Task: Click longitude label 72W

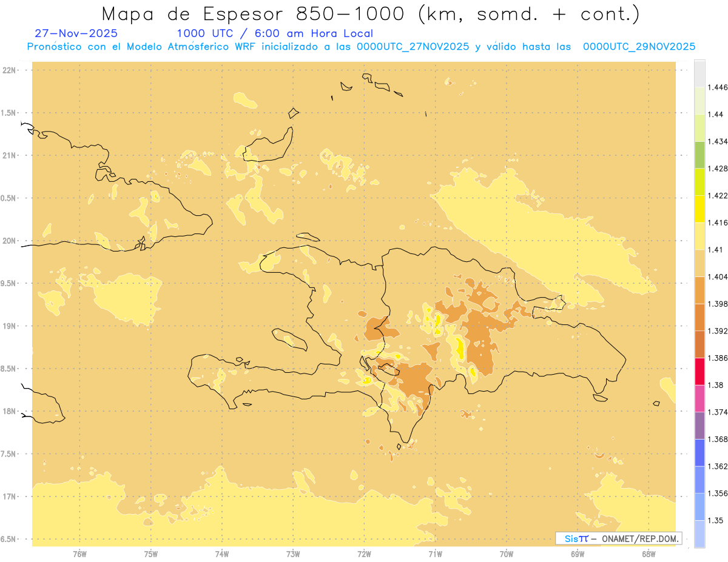Action: click(364, 554)
